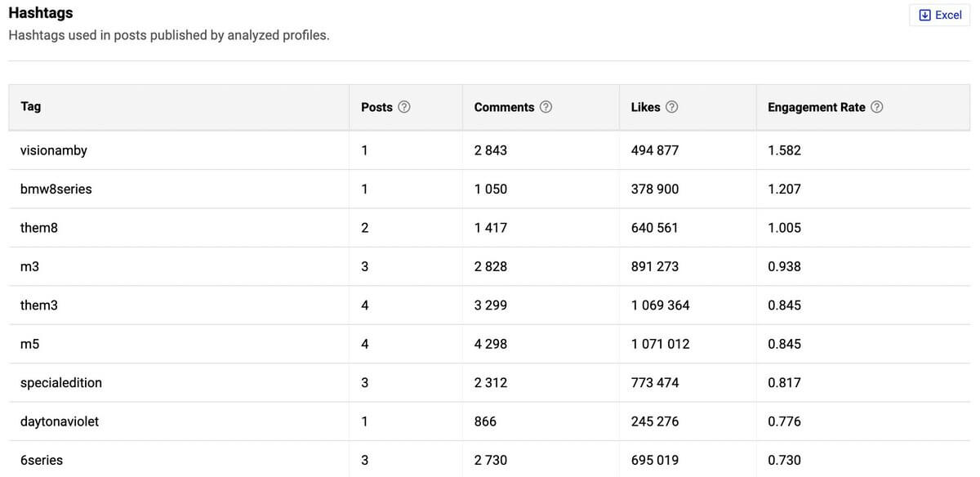Click the Engagement Rate help icon
Image resolution: width=980 pixels, height=477 pixels.
(877, 107)
